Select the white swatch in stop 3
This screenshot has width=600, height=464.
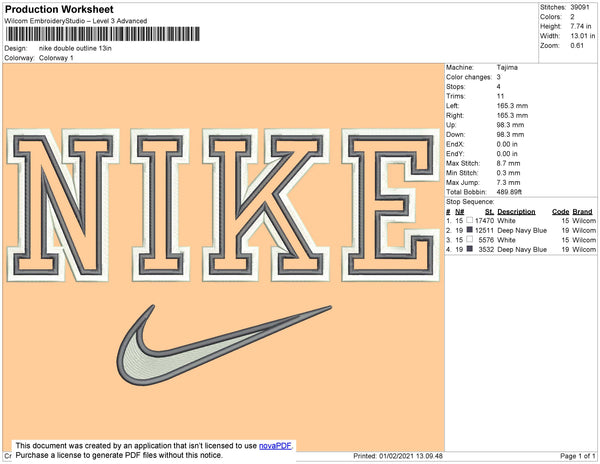coord(470,239)
